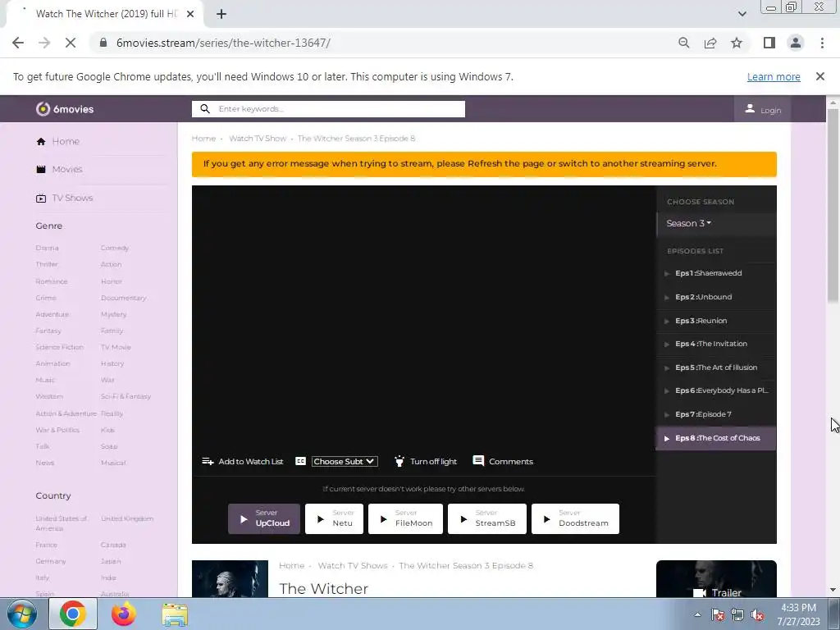The image size is (840, 630).
Task: Open the Choose Subt dropdown
Action: pyautogui.click(x=345, y=461)
